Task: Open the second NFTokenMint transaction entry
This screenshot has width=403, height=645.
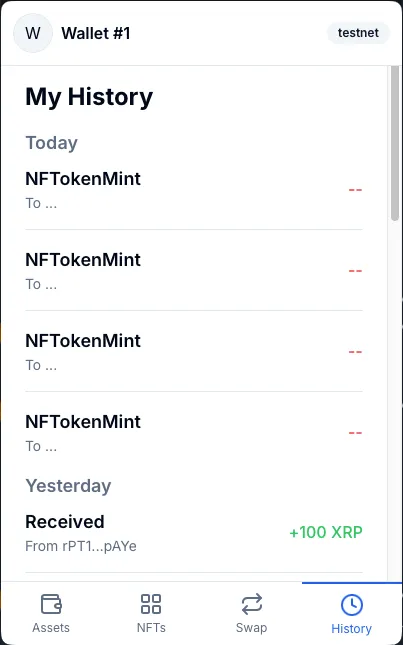Action: click(194, 271)
